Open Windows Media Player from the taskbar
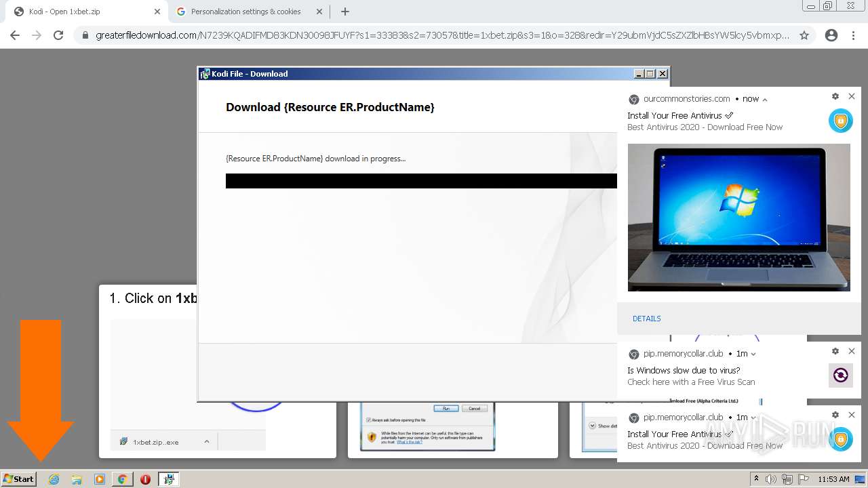This screenshot has width=868, height=488. [x=100, y=479]
